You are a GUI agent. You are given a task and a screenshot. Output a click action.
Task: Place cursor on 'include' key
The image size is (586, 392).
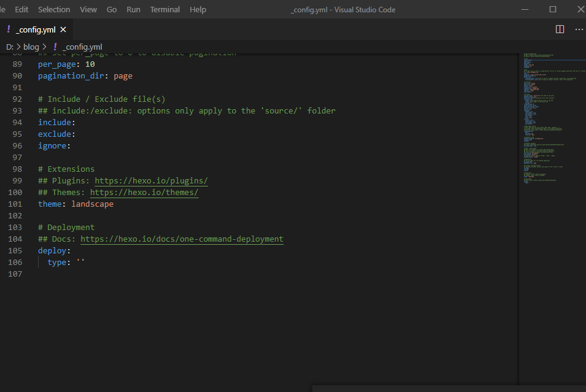click(x=55, y=123)
